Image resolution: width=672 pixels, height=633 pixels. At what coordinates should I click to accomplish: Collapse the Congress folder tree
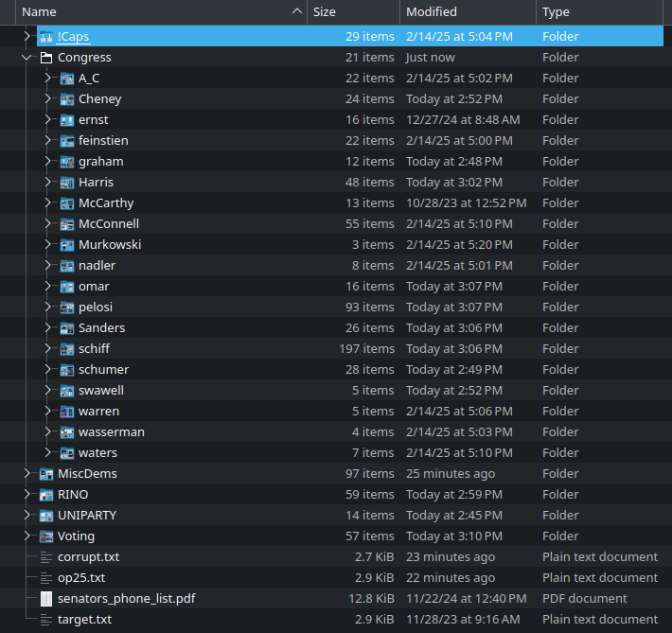click(27, 58)
